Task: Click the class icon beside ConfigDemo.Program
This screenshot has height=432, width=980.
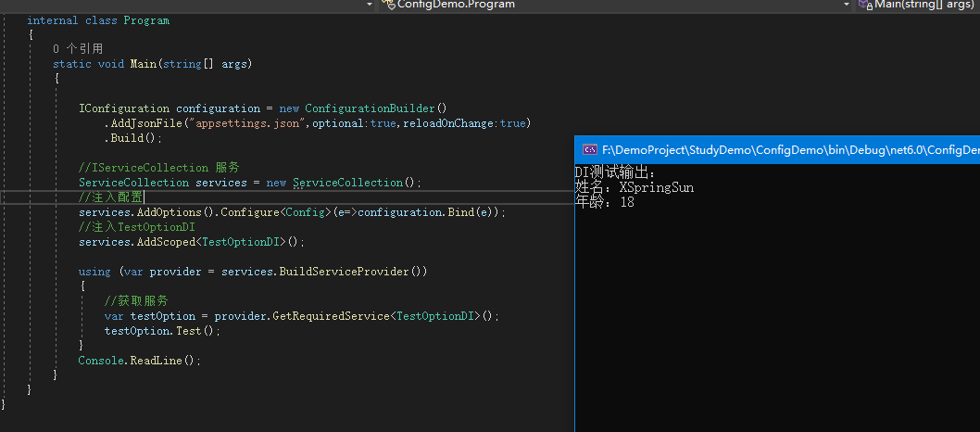Action: pyautogui.click(x=389, y=5)
